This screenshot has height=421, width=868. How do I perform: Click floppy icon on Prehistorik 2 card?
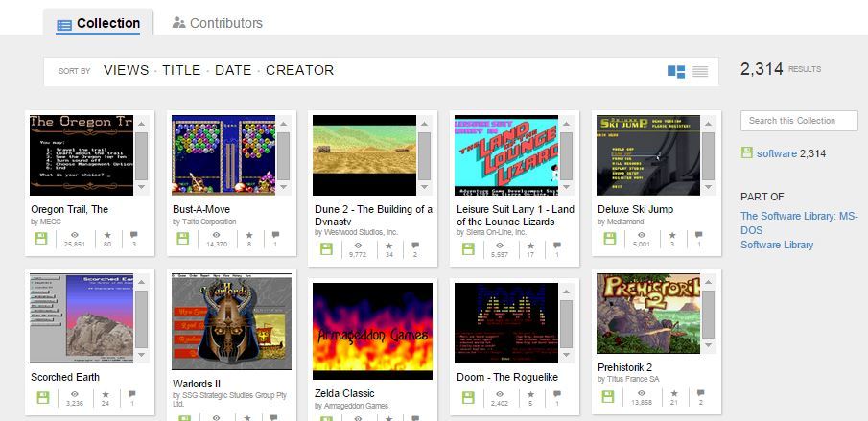tap(608, 396)
